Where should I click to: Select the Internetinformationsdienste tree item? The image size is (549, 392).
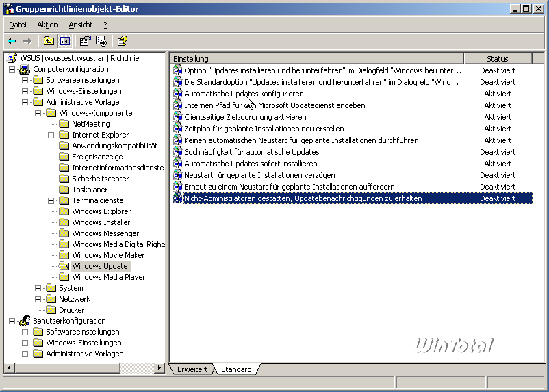[118, 168]
